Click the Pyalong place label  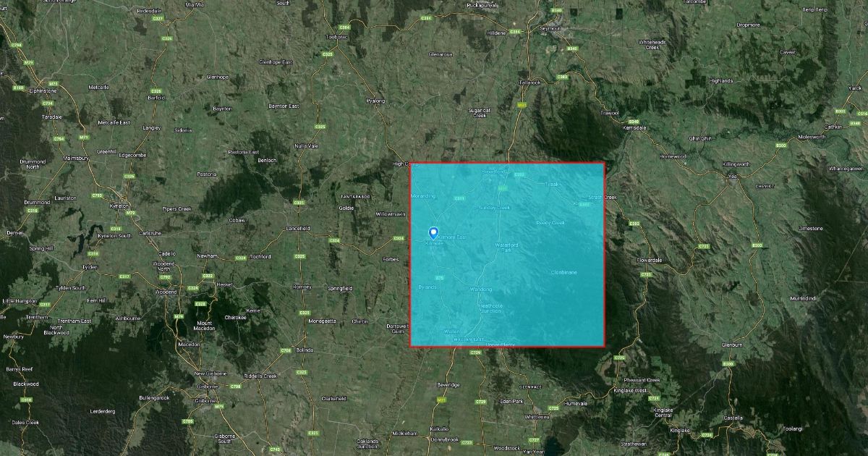click(375, 101)
